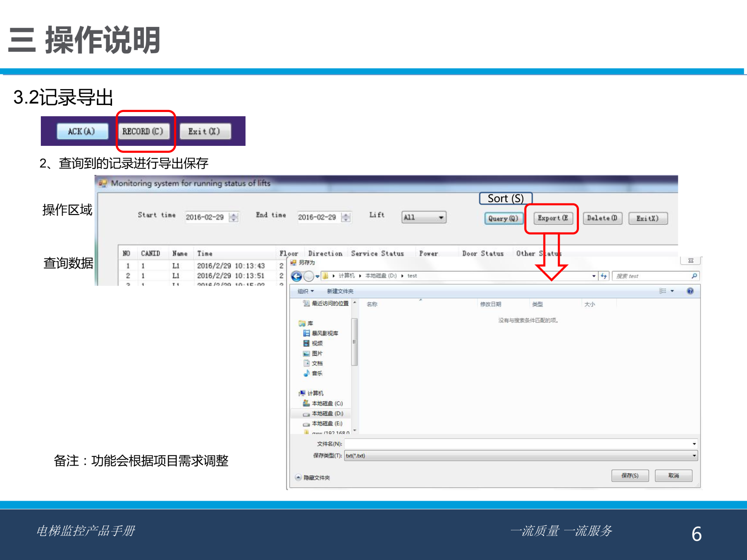
Task: Open the view options dropdown arrow
Action: [672, 291]
